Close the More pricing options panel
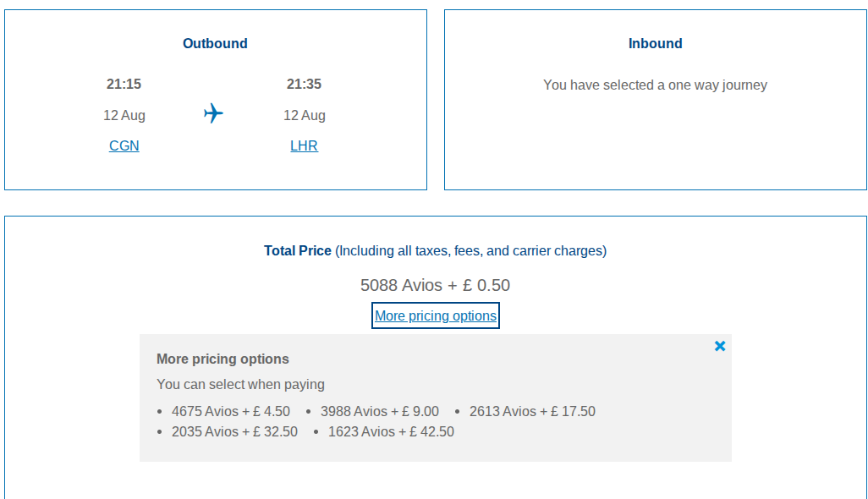 pyautogui.click(x=720, y=346)
